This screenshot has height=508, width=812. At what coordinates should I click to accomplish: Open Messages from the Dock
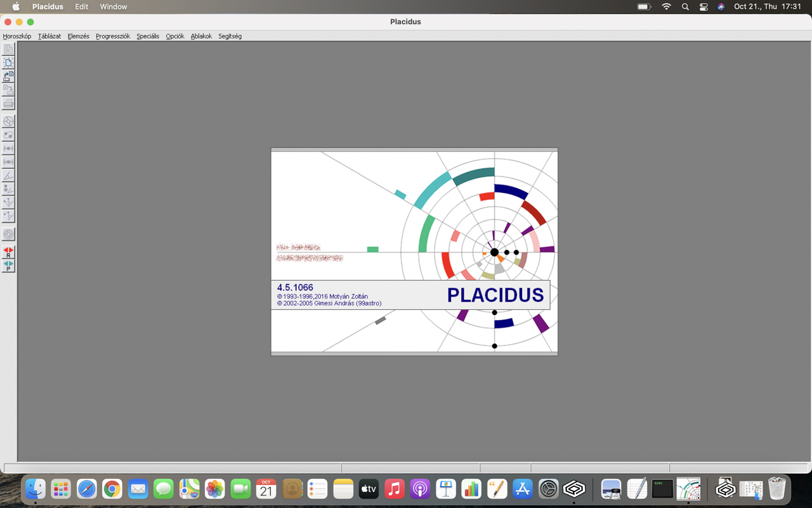[x=164, y=489]
